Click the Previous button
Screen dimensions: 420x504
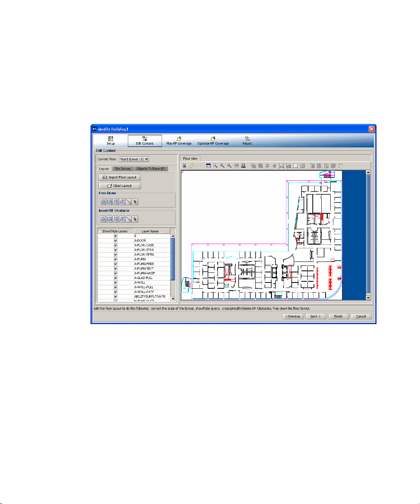(293, 316)
